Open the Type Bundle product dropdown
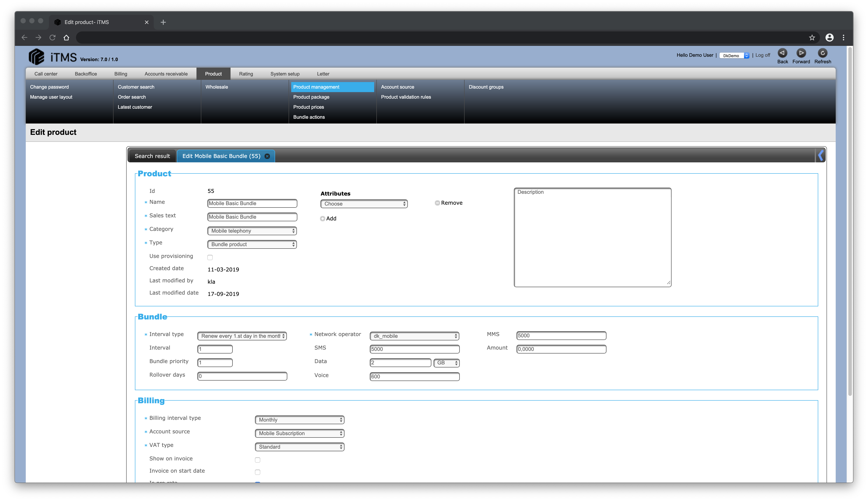 (252, 244)
